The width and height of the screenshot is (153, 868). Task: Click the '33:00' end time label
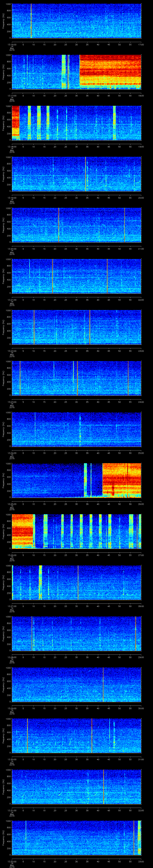(x=141, y=862)
